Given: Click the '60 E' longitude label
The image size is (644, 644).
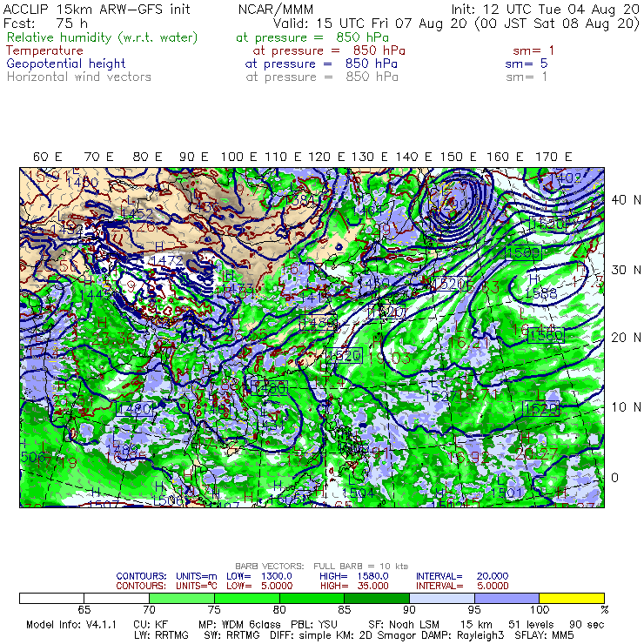Looking at the screenshot, I should click(x=48, y=157).
